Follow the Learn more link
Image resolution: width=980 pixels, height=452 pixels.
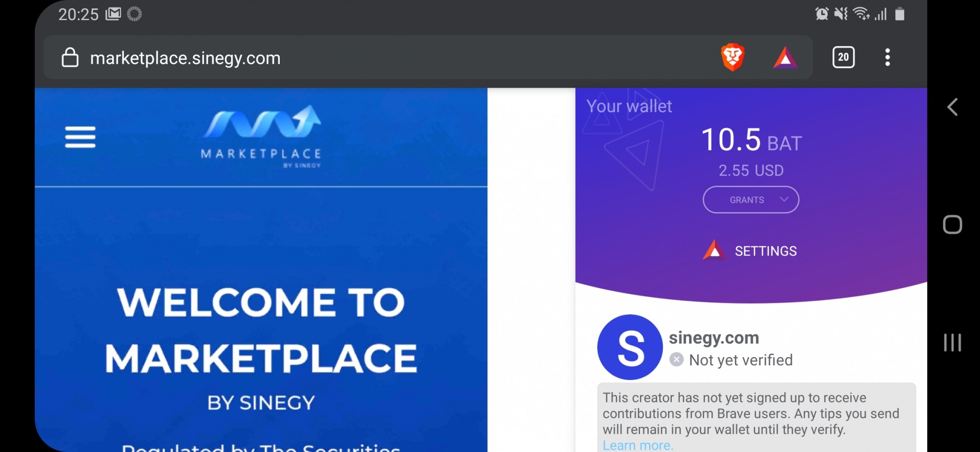coord(638,445)
